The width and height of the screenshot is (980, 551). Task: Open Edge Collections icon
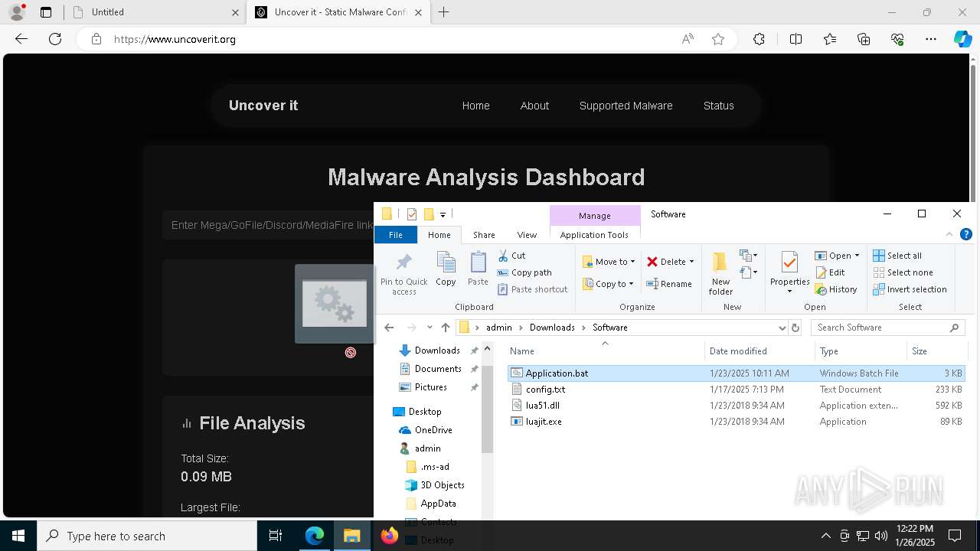(864, 39)
